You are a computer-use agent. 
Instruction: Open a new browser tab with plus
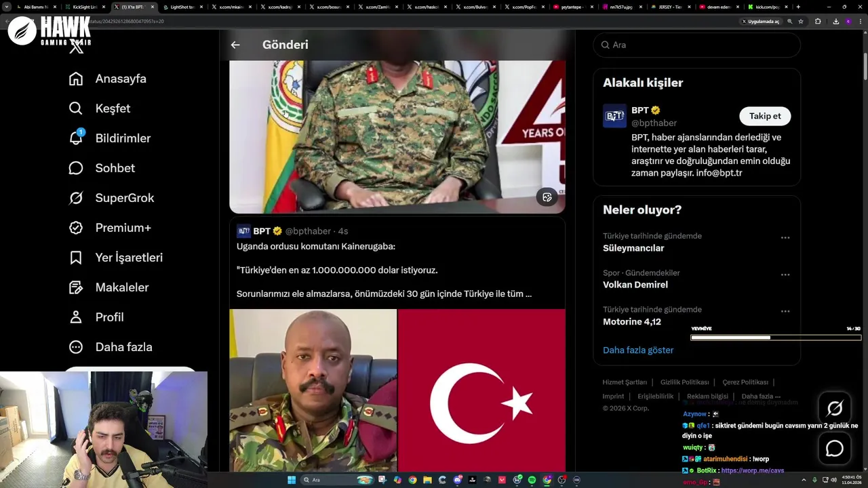[798, 7]
